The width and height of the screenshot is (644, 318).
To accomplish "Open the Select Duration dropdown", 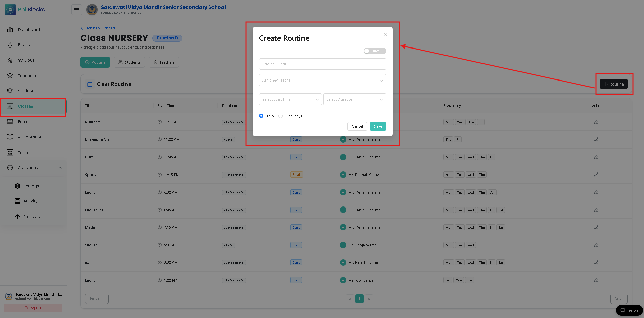I will pos(355,99).
